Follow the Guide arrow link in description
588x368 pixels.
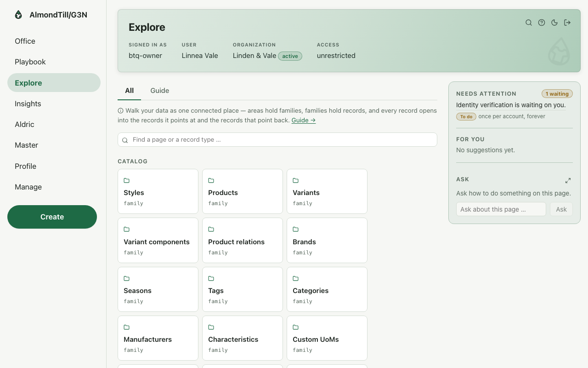click(x=304, y=120)
